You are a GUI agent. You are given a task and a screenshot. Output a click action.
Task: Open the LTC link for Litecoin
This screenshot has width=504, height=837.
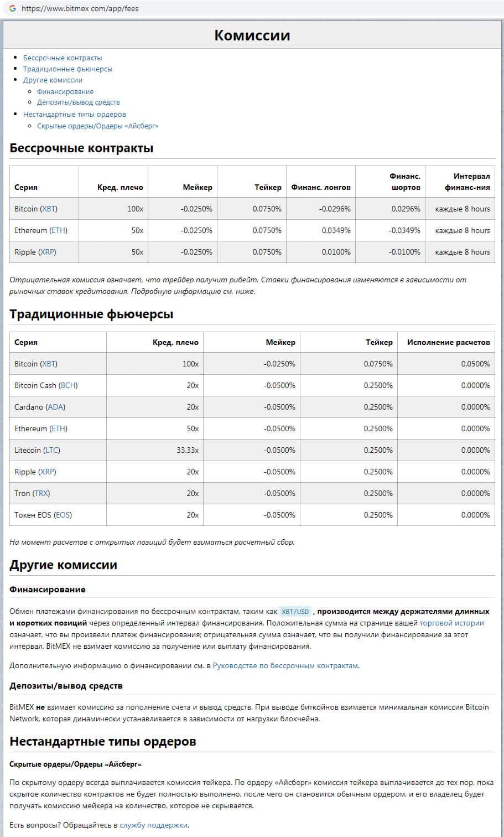click(x=51, y=450)
